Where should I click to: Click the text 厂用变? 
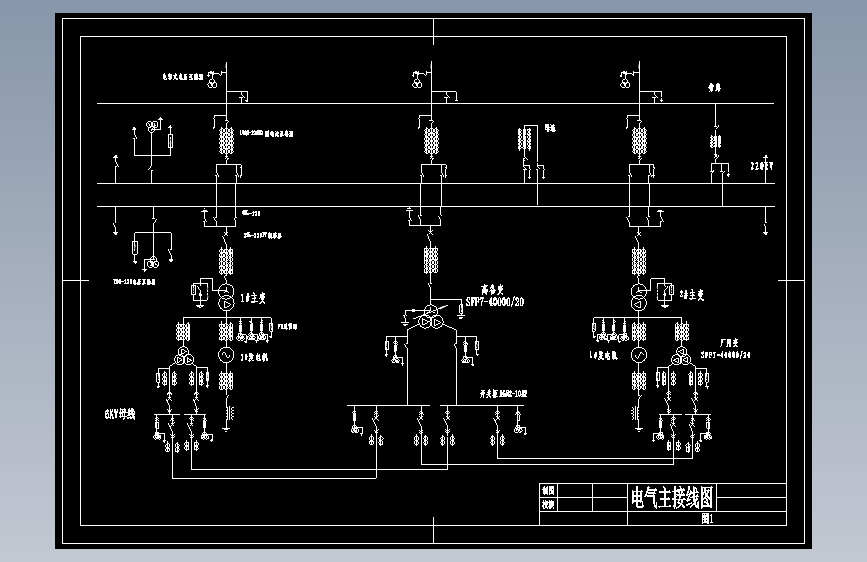729,343
